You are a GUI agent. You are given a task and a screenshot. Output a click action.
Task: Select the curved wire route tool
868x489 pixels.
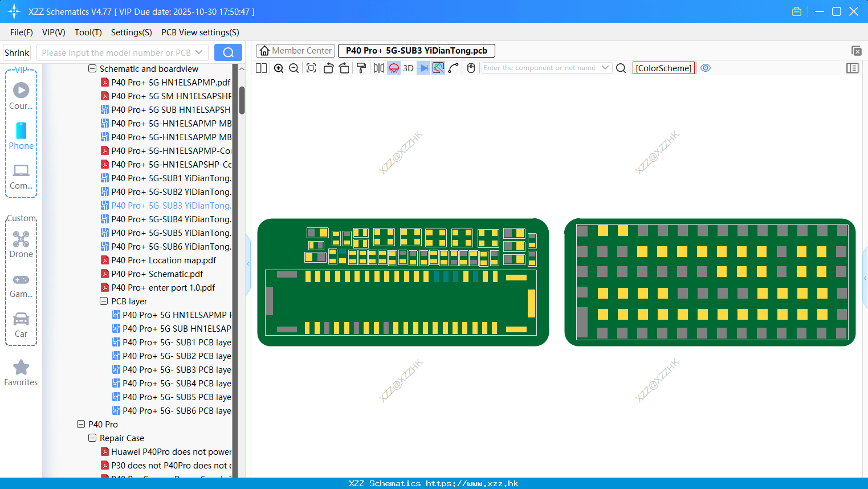[x=454, y=68]
